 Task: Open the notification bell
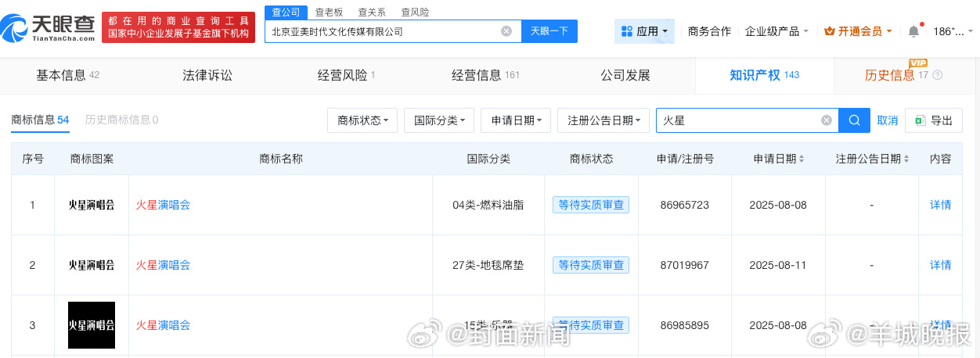point(913,31)
